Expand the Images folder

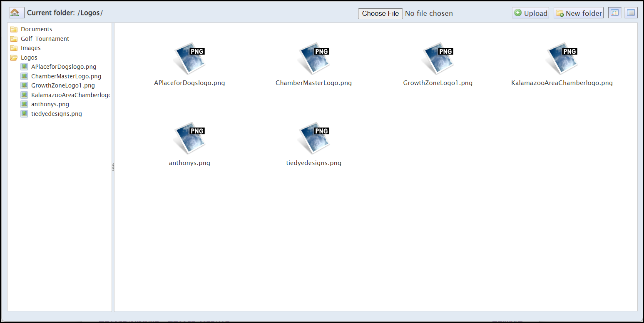[x=30, y=48]
